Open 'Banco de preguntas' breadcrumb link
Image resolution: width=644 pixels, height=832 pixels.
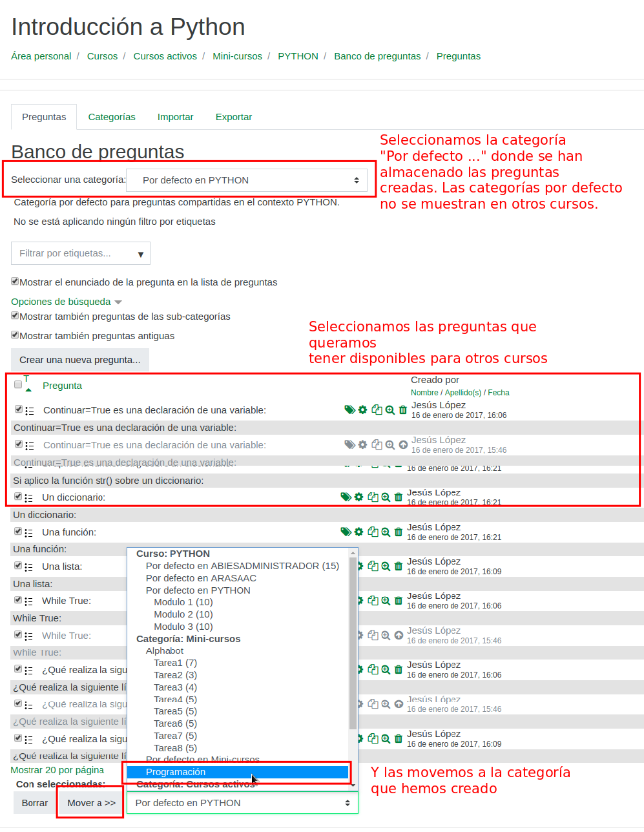pos(377,56)
